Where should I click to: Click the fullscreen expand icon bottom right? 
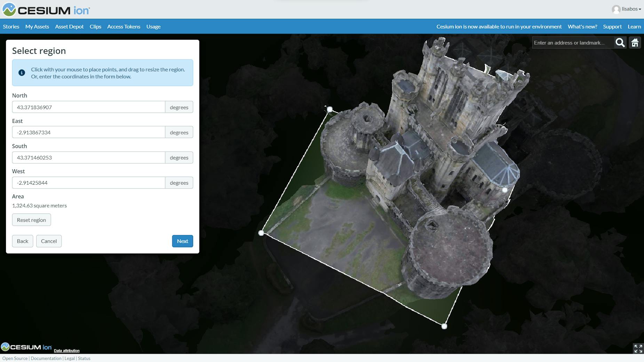pos(638,348)
